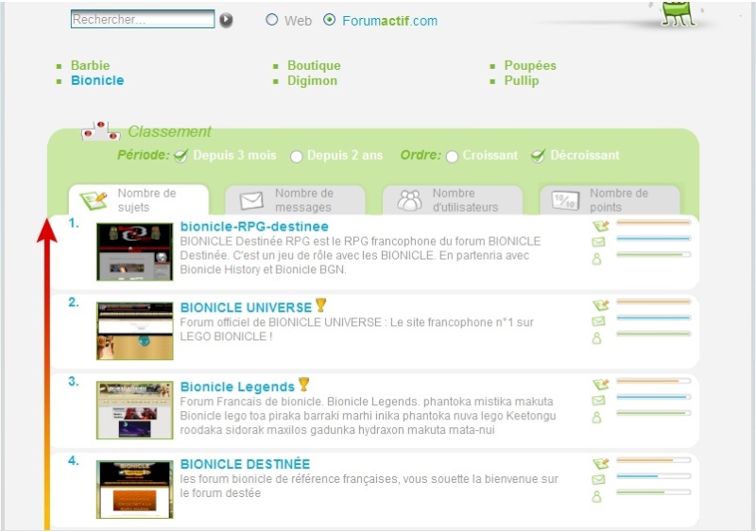The image size is (756, 532).
Task: Click the topics icon for bionicle-RPG-destinee
Action: pyautogui.click(x=600, y=226)
